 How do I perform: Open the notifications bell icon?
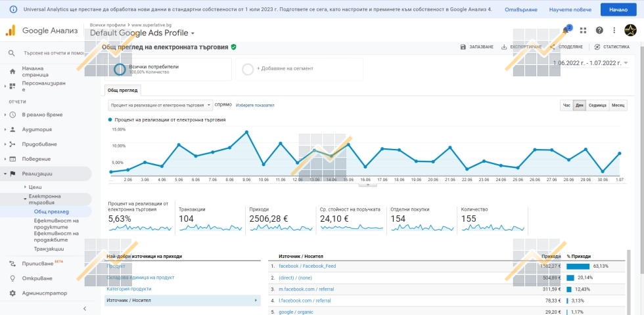tap(566, 30)
